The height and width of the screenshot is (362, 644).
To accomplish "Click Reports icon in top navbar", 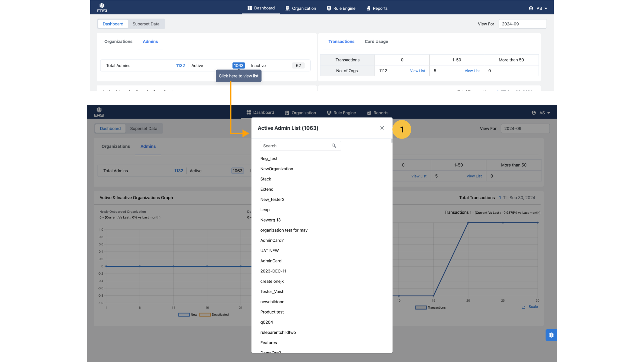I will [369, 8].
